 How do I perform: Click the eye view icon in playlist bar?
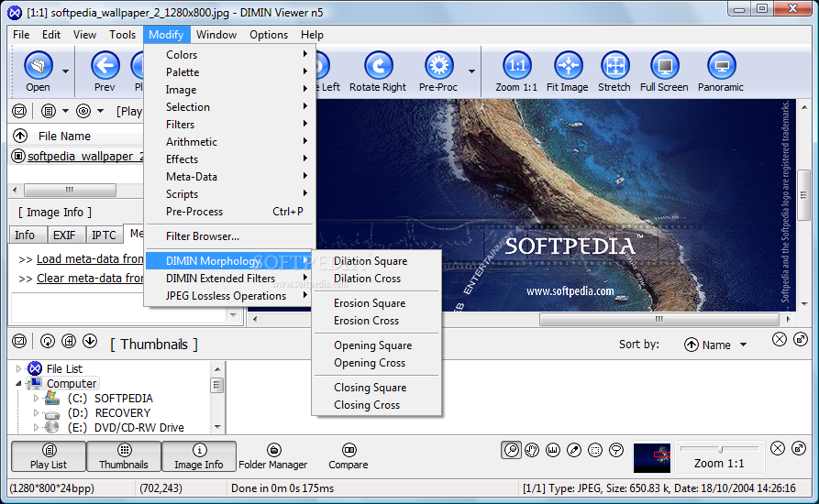pyautogui.click(x=83, y=111)
